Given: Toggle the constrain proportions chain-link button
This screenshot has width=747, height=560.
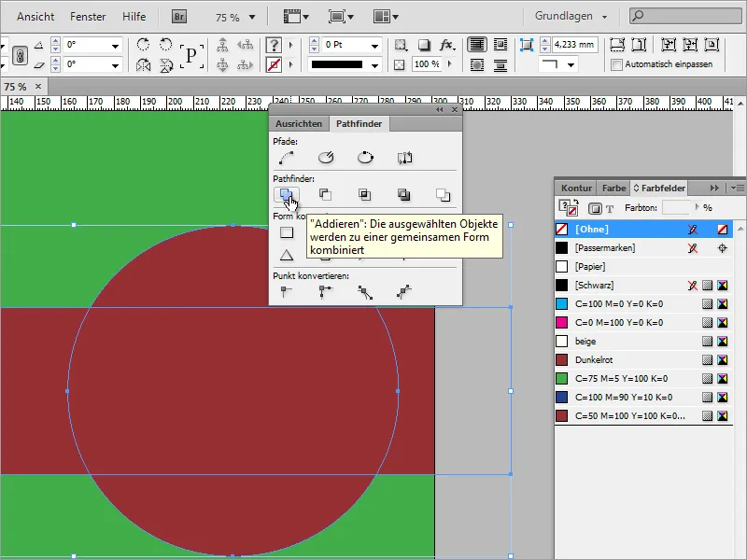Looking at the screenshot, I should click(20, 56).
